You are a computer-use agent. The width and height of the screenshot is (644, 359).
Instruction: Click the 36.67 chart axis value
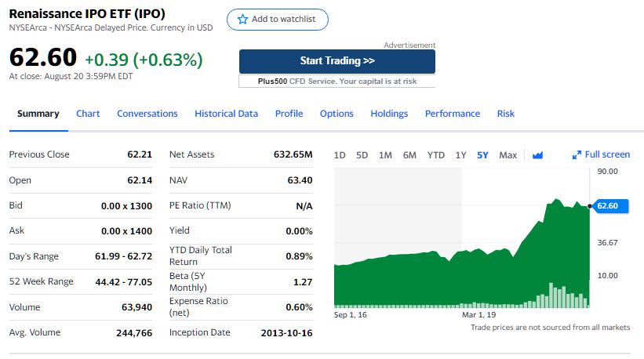[607, 243]
